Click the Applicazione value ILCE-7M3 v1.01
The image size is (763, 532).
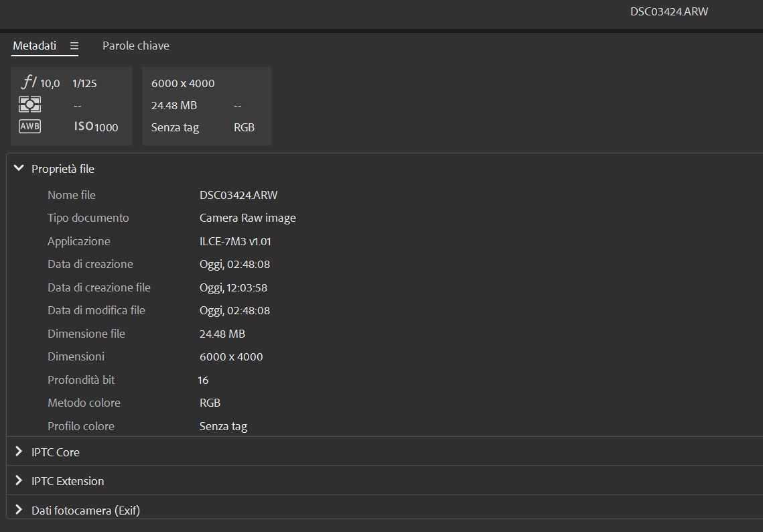pyautogui.click(x=235, y=241)
